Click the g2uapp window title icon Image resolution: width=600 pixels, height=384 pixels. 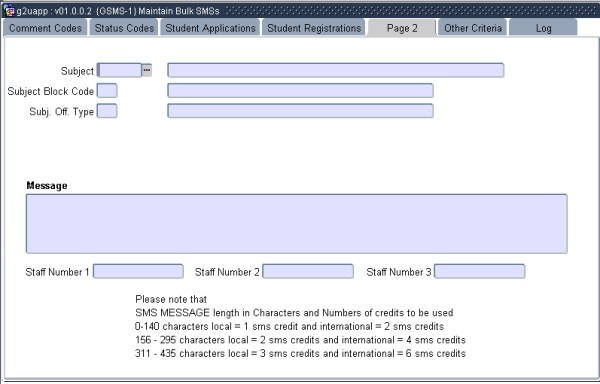pos(9,11)
